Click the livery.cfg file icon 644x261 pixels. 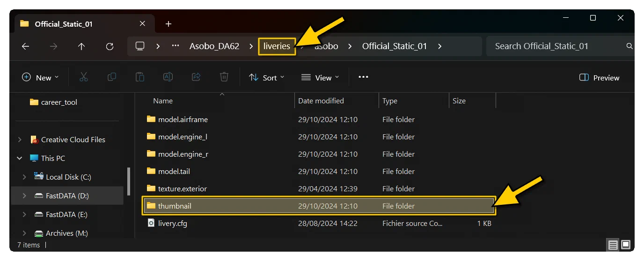coord(151,223)
